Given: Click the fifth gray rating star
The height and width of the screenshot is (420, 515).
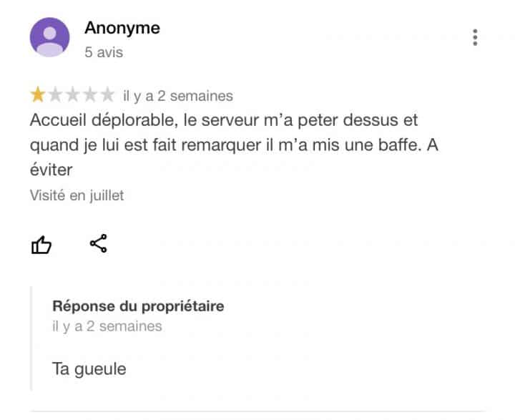Looking at the screenshot, I should (107, 95).
